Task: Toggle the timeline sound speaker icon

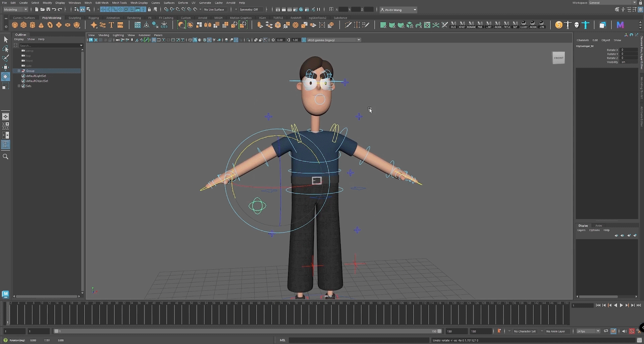Action: (x=624, y=331)
